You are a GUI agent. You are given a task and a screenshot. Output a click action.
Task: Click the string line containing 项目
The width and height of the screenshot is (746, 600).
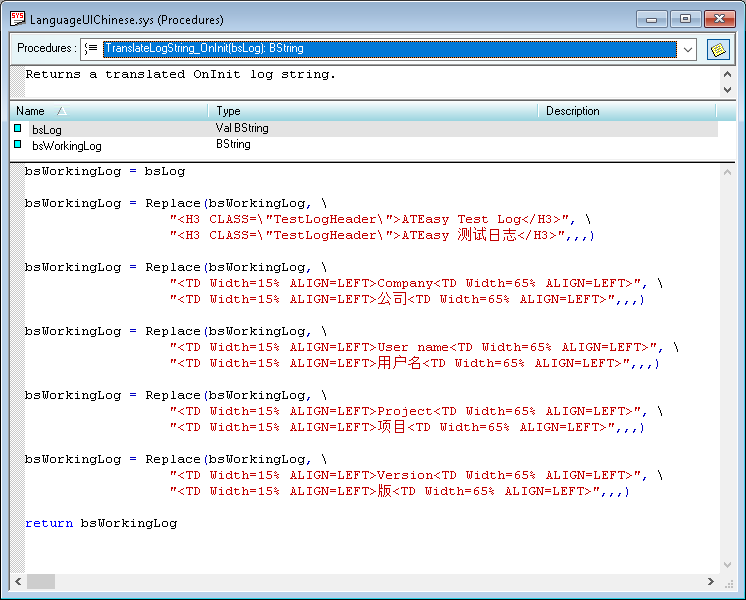(407, 427)
